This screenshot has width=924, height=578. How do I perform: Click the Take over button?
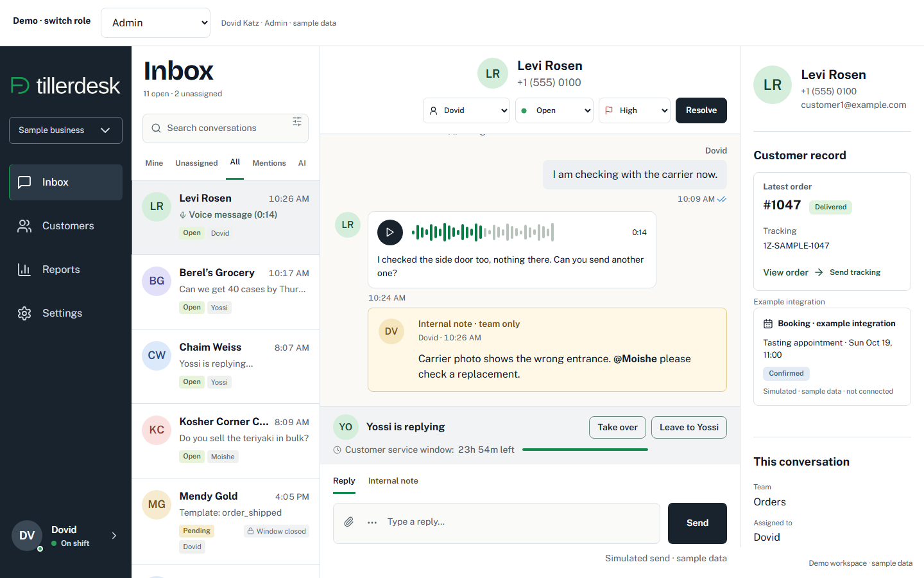617,428
